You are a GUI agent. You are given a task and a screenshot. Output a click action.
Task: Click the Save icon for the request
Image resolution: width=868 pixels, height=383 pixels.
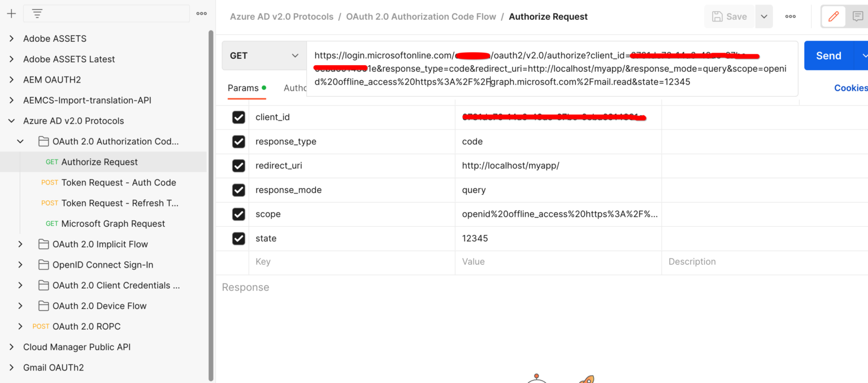pyautogui.click(x=728, y=16)
